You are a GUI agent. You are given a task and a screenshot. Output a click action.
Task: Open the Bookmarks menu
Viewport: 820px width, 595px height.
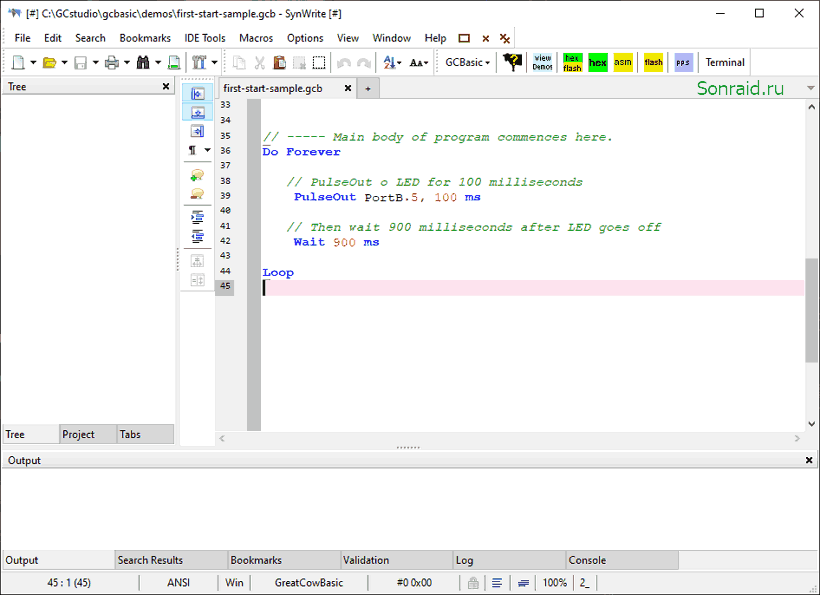145,38
